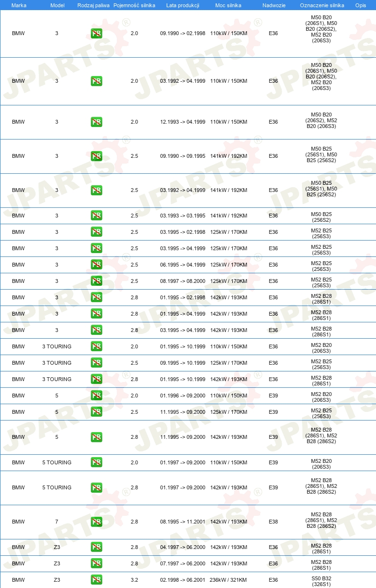Click the fuel icon in the 3 TOURING 2.8 row
This screenshot has height=588, width=376.
click(x=96, y=379)
